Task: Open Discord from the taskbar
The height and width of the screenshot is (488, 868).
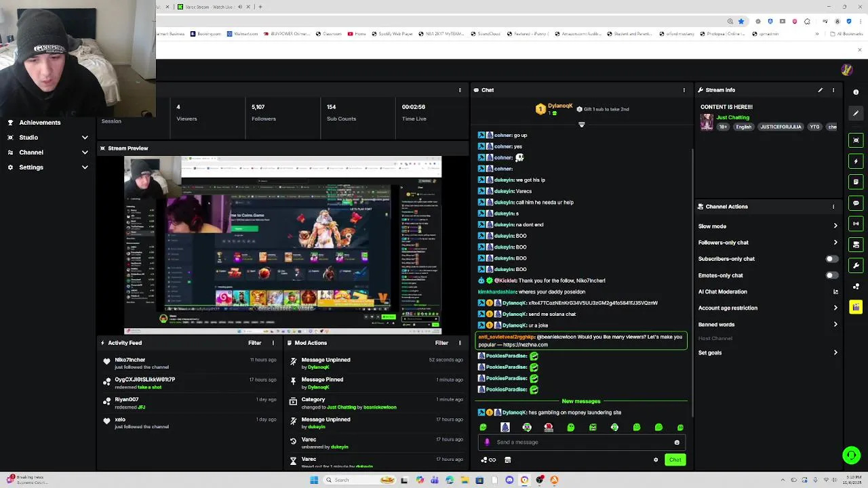Action: [x=509, y=480]
